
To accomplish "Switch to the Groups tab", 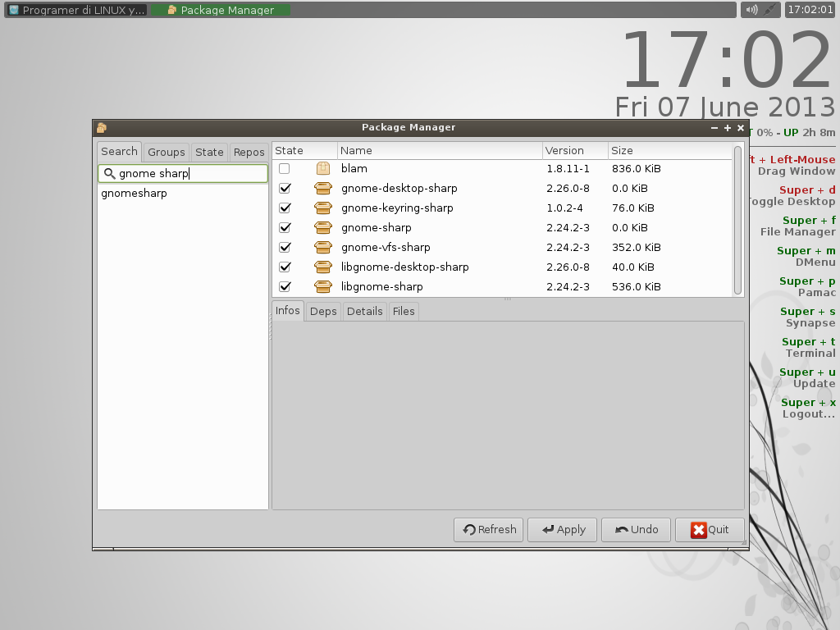I will pos(167,153).
